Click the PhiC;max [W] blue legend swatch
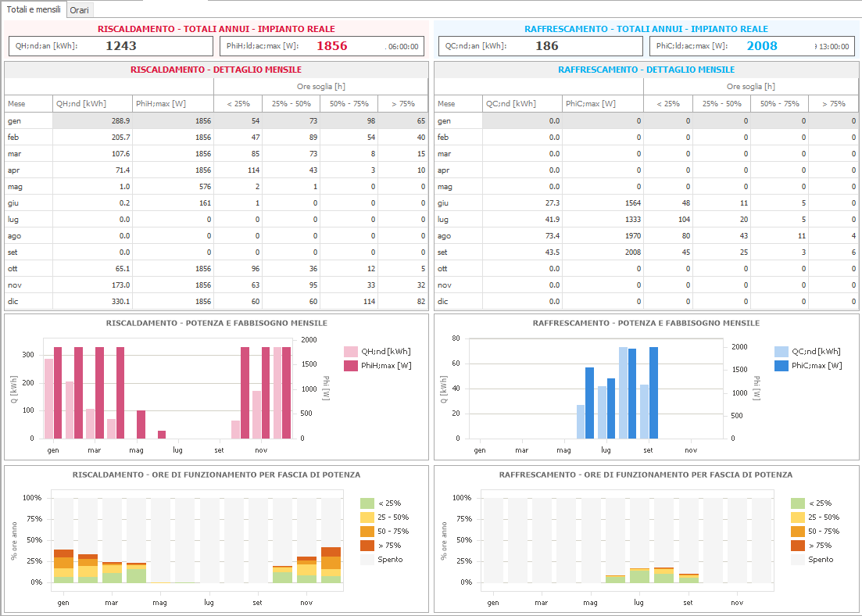The height and width of the screenshot is (616, 862). pyautogui.click(x=782, y=366)
